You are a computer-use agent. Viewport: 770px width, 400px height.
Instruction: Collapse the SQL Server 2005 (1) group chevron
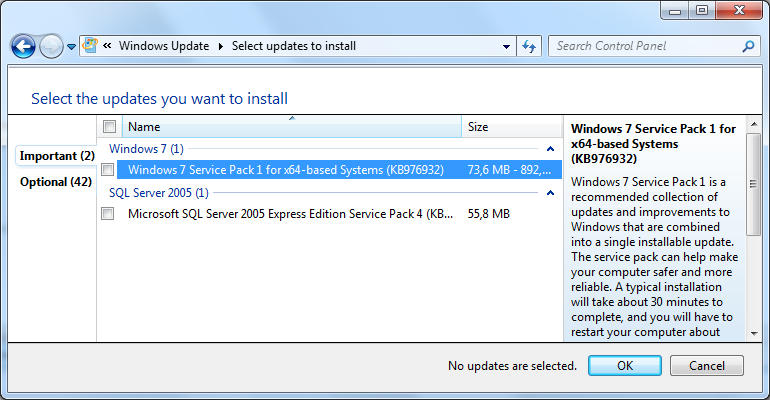[x=550, y=193]
